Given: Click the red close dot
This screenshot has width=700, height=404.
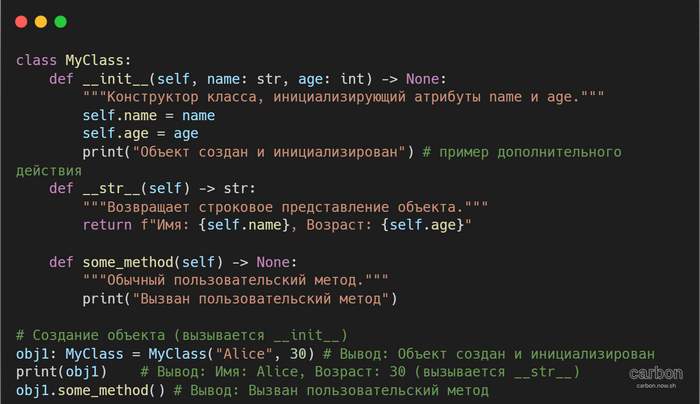Looking at the screenshot, I should coord(21,21).
